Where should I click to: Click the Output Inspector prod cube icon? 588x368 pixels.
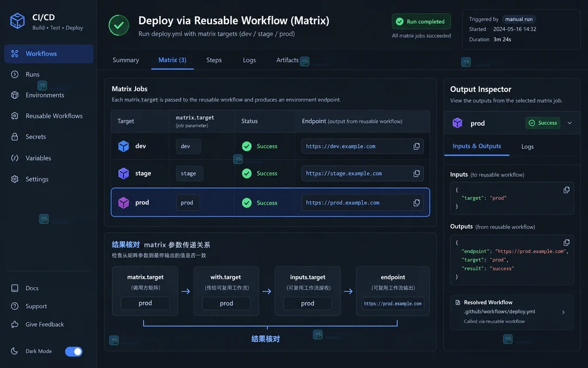pyautogui.click(x=457, y=123)
